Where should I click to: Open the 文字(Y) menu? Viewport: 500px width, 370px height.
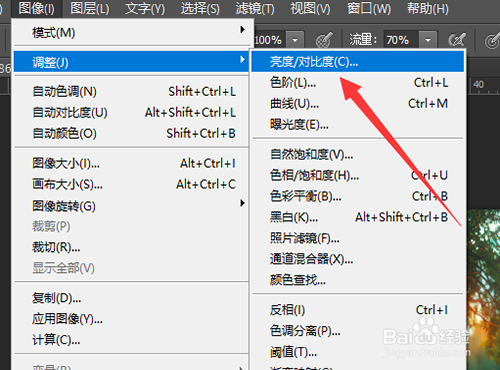point(145,8)
